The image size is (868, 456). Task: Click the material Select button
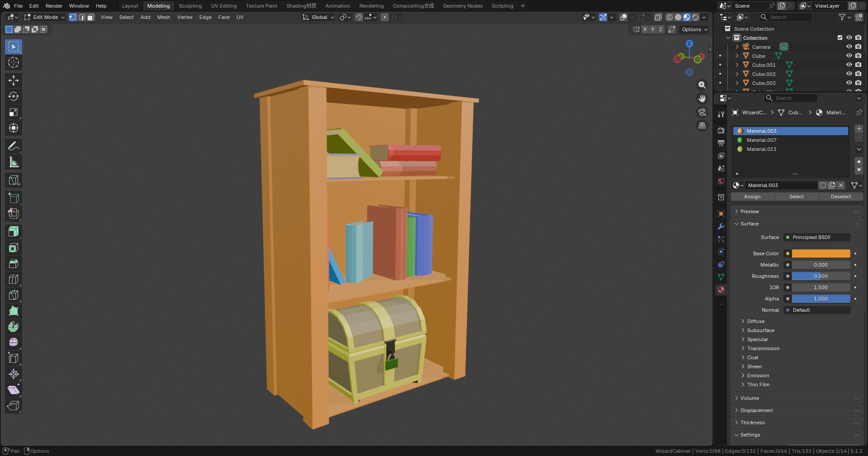[796, 197]
